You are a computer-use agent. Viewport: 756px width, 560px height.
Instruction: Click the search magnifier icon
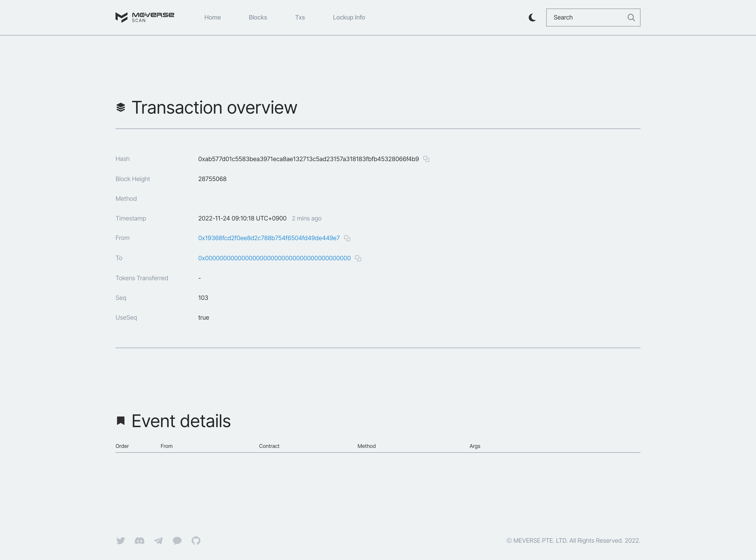coord(631,18)
